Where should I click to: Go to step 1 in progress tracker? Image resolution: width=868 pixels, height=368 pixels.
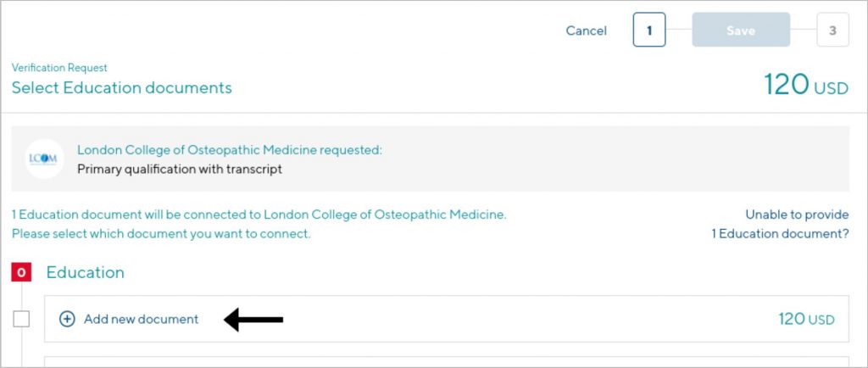(649, 30)
